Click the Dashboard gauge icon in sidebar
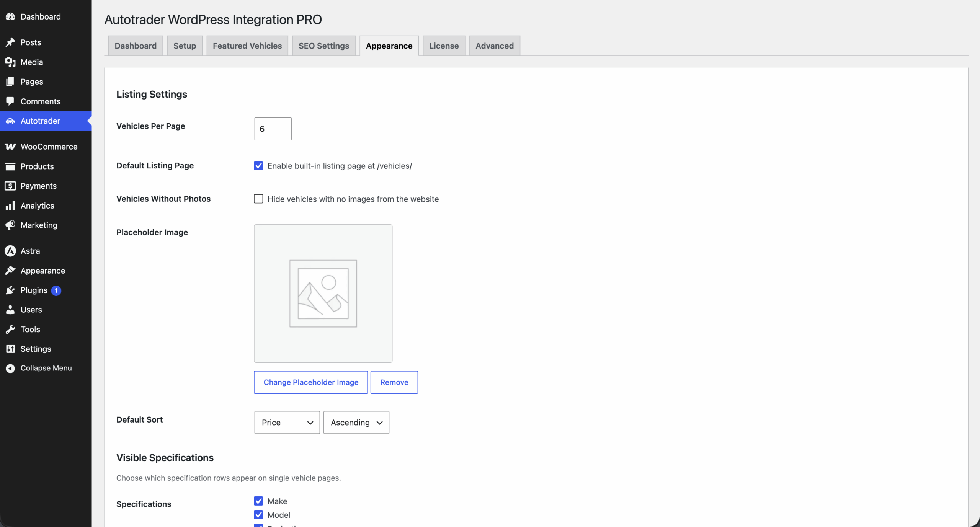 (10, 16)
